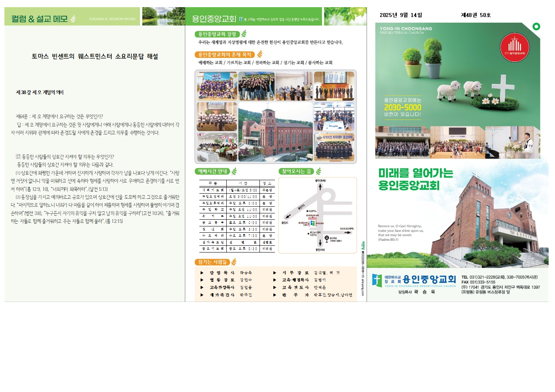Click the blue cross logo beside 용인중앙교회 footer
The height and width of the screenshot is (392, 555).
(x=377, y=280)
